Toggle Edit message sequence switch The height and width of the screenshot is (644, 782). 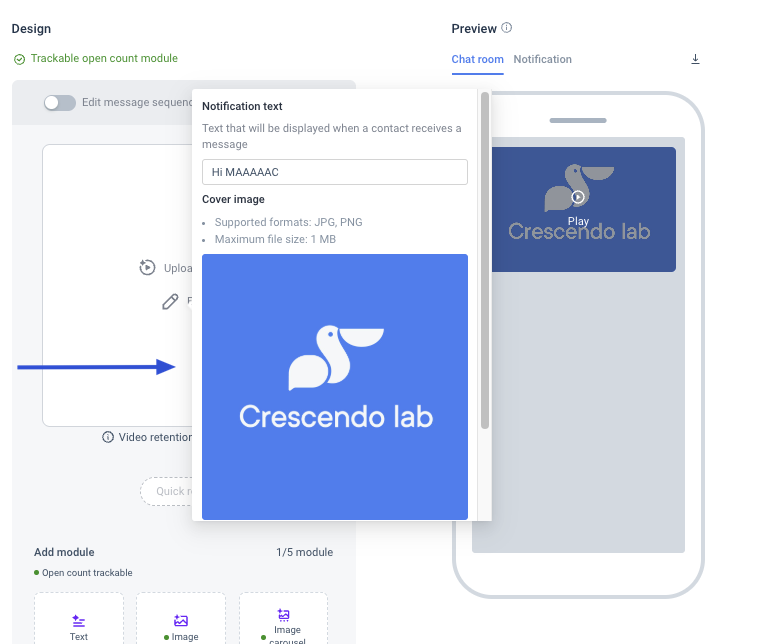59,103
